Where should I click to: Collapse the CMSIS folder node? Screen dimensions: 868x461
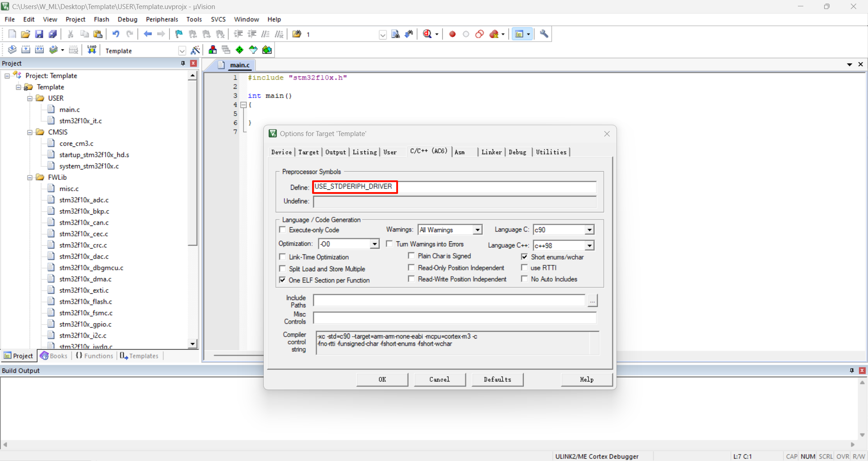(x=30, y=132)
